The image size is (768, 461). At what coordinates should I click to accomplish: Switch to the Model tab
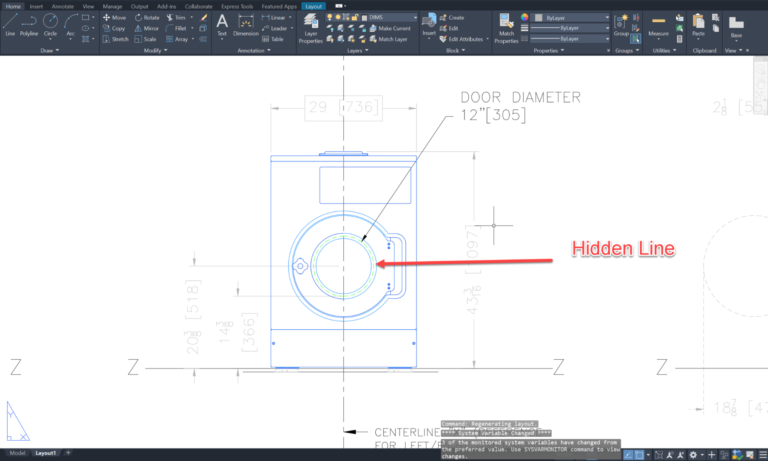click(x=17, y=453)
